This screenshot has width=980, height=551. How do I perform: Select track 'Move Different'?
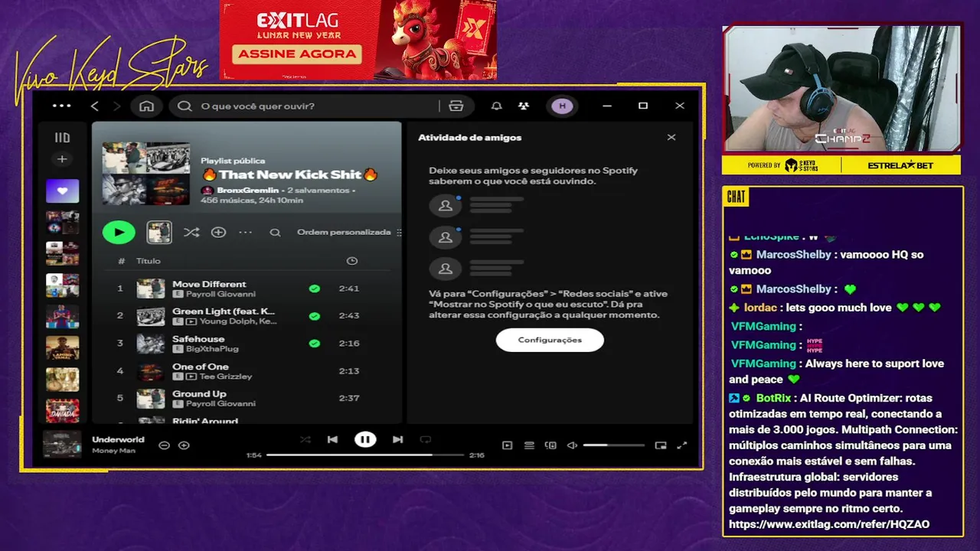(x=209, y=284)
